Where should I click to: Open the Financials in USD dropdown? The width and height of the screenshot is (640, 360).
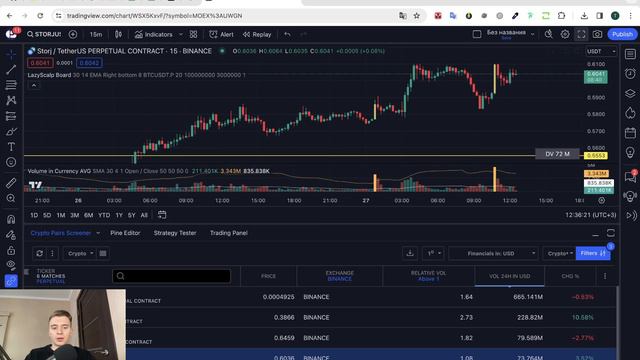point(493,253)
